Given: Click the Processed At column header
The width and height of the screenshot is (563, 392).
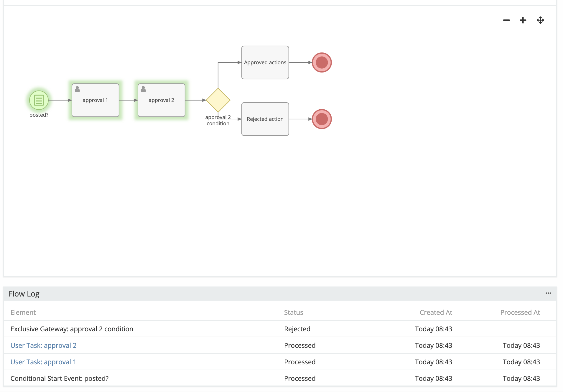Looking at the screenshot, I should (x=520, y=312).
